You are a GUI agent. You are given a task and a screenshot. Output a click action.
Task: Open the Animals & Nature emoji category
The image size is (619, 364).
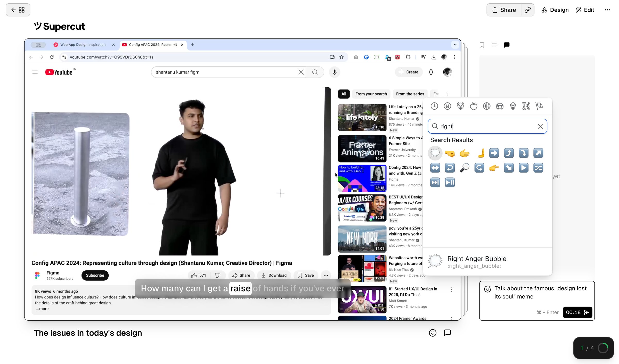click(x=460, y=106)
